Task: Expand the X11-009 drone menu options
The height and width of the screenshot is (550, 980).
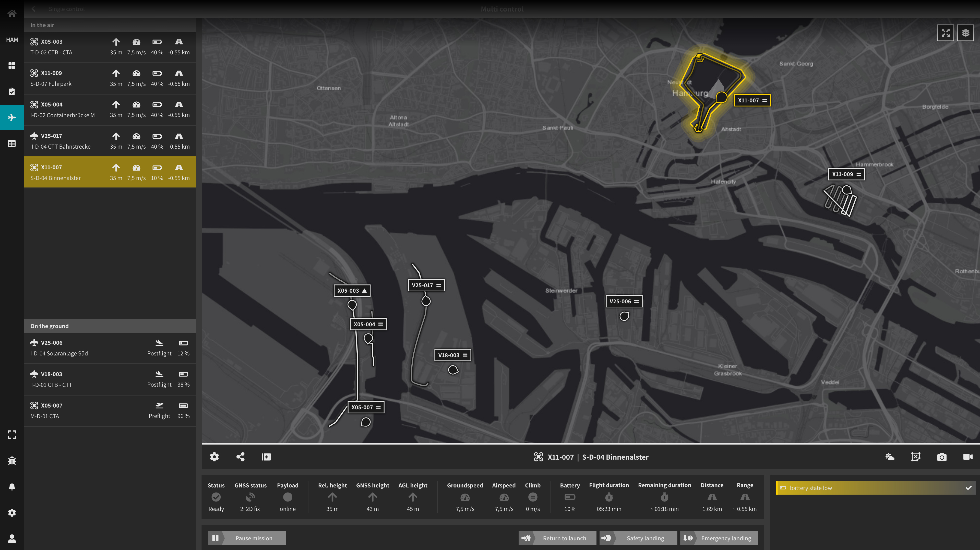Action: click(x=859, y=174)
